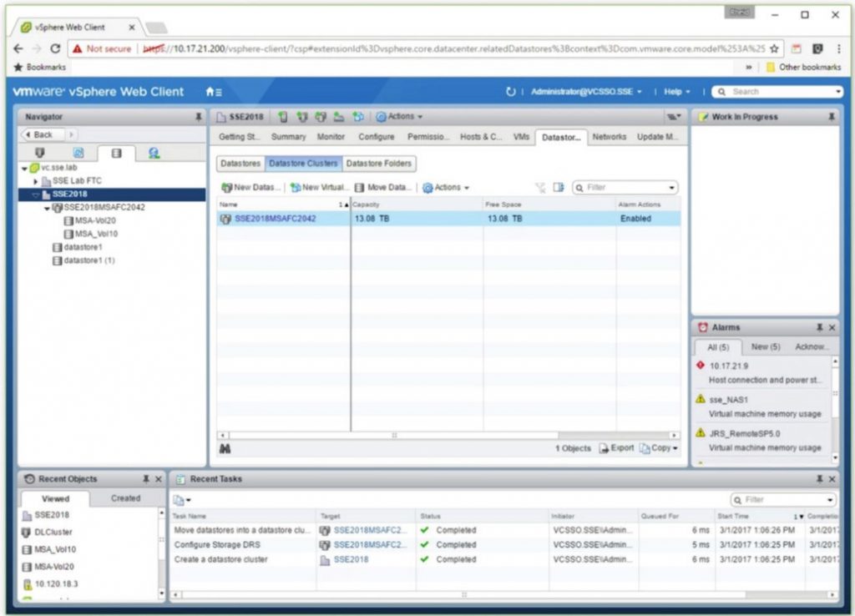Click the refresh icon near Administrator@VCSSO.SSE
The width and height of the screenshot is (855, 616).
pos(510,92)
